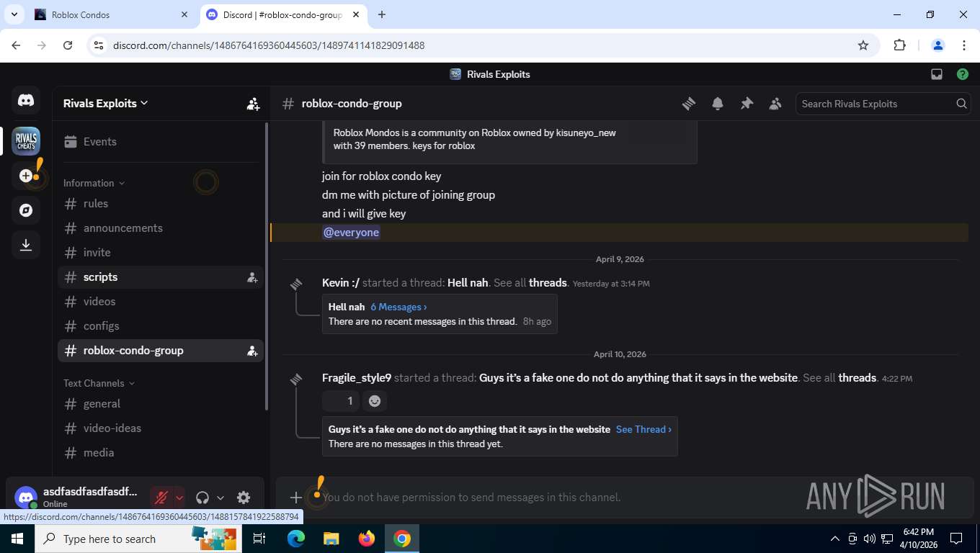
Task: Open Chrome three-dot menu
Action: (x=964, y=45)
